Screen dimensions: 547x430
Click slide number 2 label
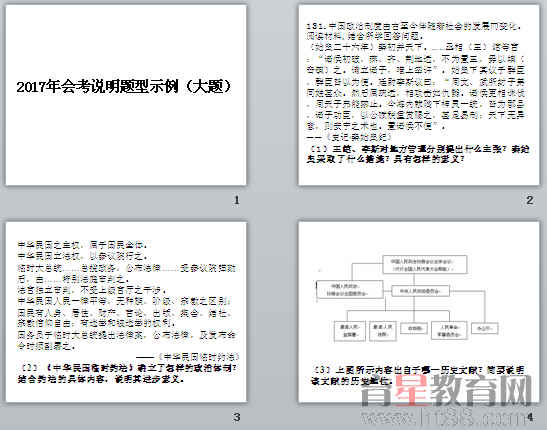[x=530, y=200]
